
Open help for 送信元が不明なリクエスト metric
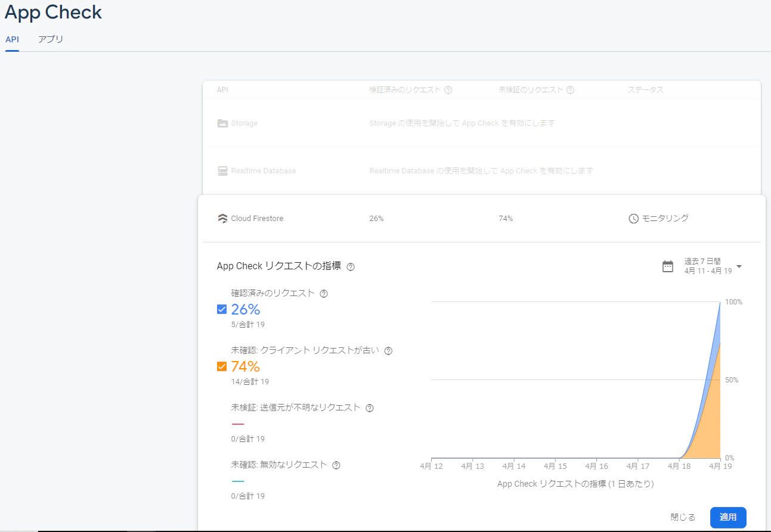(x=370, y=408)
